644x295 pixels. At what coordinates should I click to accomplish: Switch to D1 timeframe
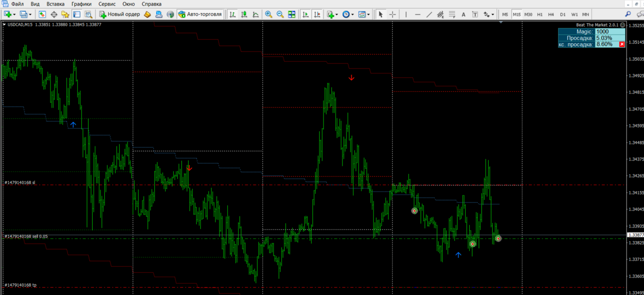click(x=563, y=14)
